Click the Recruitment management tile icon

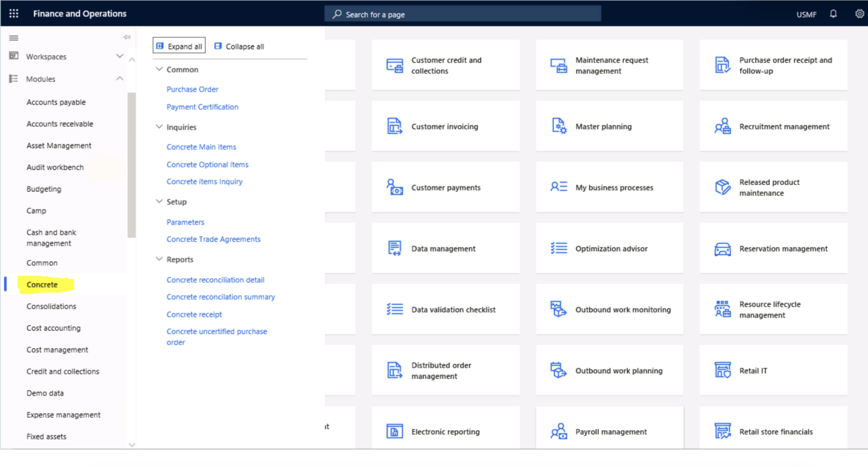[x=723, y=126]
